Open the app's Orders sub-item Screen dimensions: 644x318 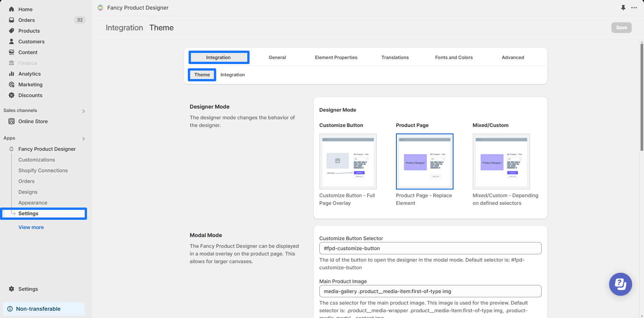(x=26, y=181)
